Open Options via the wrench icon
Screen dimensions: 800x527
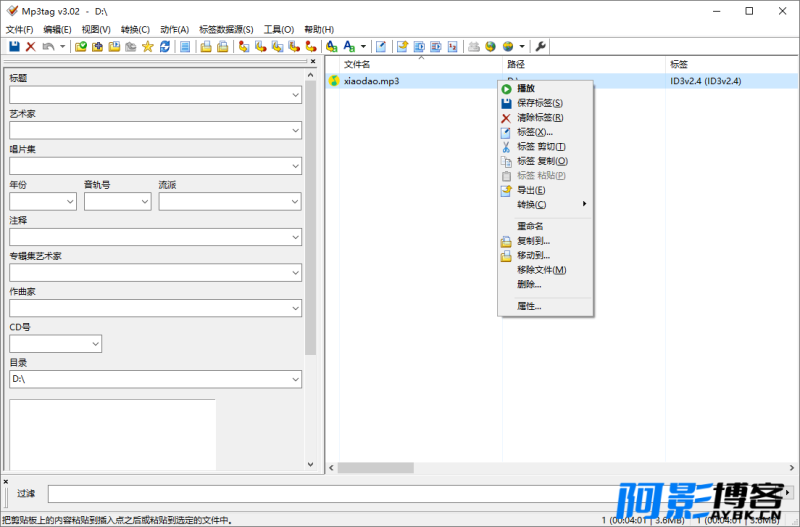[x=540, y=46]
